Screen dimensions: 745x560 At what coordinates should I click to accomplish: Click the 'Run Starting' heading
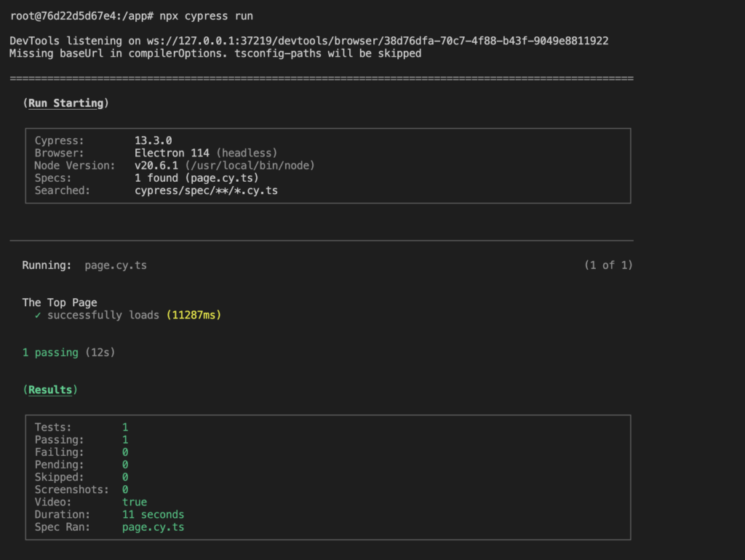(65, 103)
